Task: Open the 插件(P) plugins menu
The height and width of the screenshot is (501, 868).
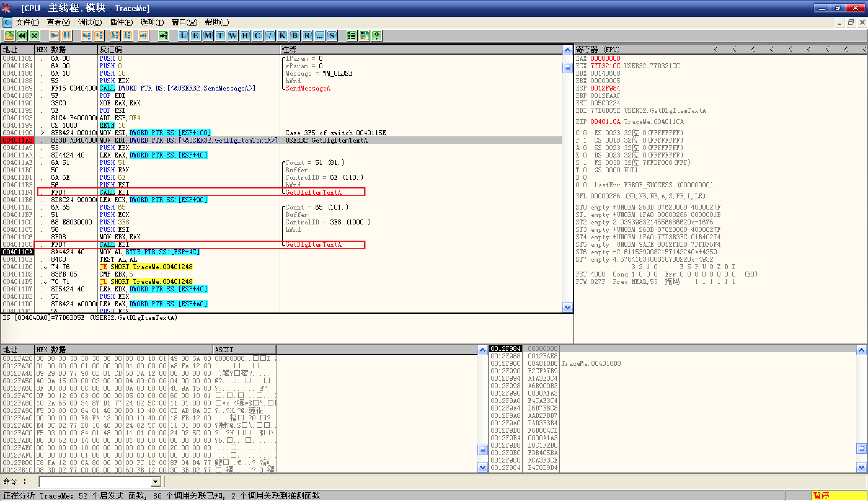Action: point(121,22)
